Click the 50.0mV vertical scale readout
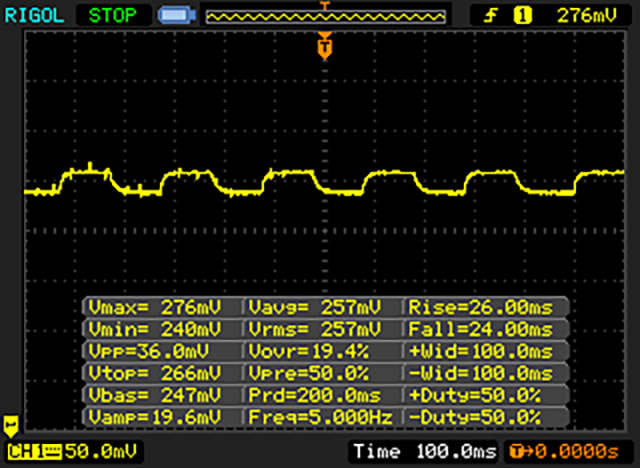Viewport: 640px width, 468px height. 101,451
